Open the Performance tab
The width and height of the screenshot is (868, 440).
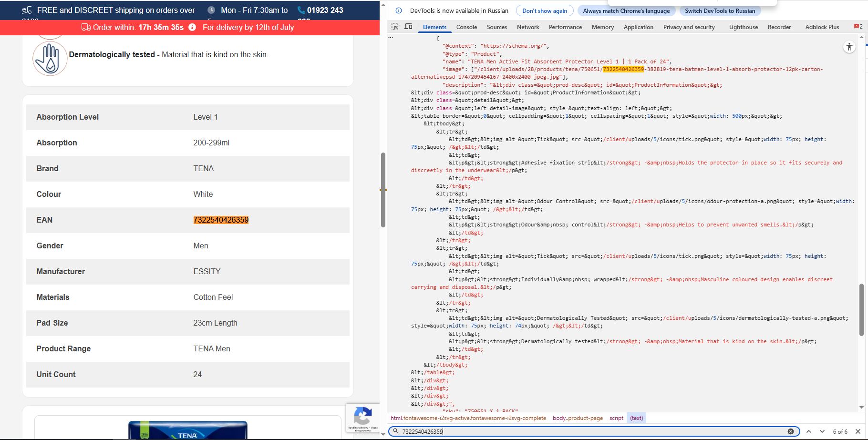coord(565,27)
